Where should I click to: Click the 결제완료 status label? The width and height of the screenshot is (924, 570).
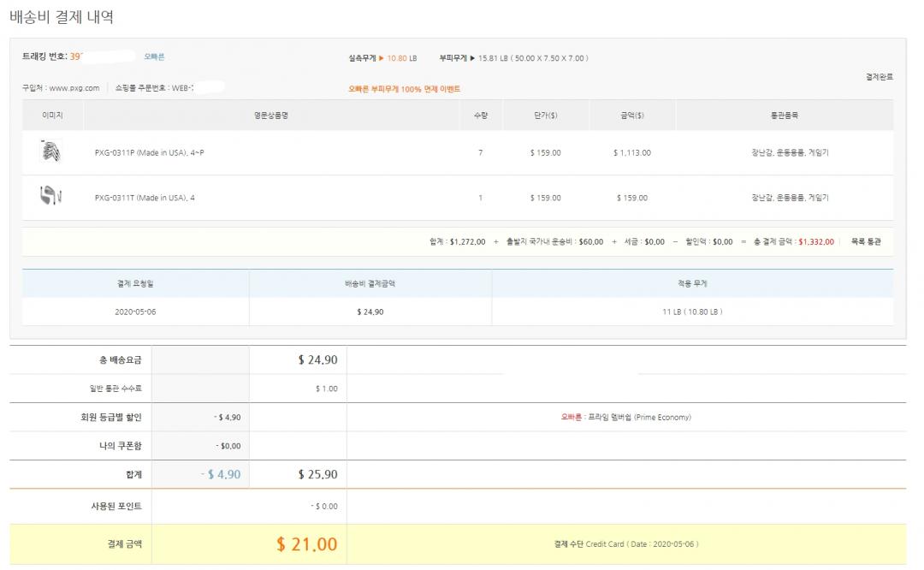pos(879,77)
